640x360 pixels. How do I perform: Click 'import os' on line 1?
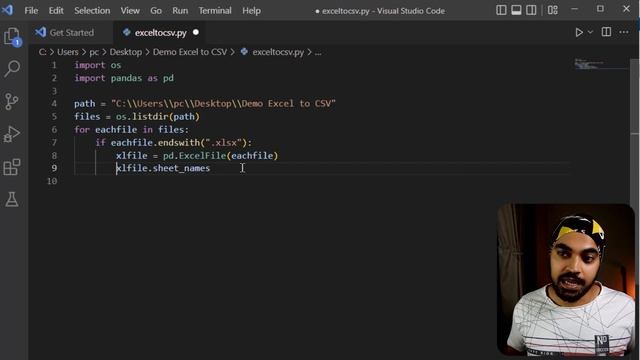[98, 65]
